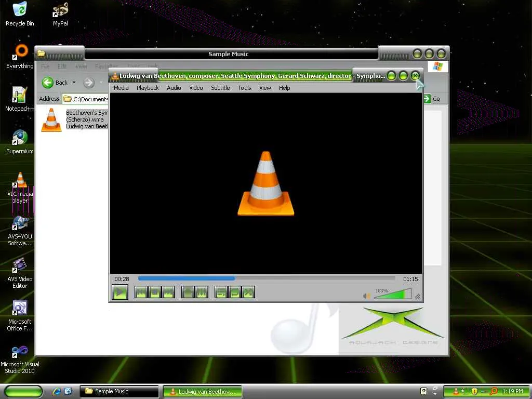Switch to Sample Music taskbar button
Viewport: 532px width, 399px height.
tap(119, 391)
